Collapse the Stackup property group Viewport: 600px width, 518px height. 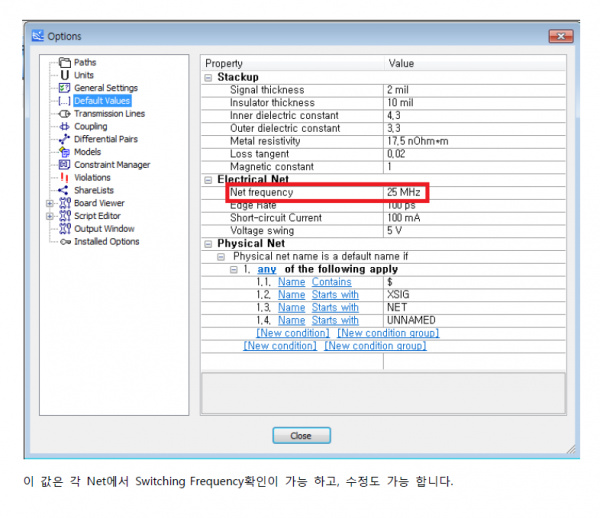point(208,77)
